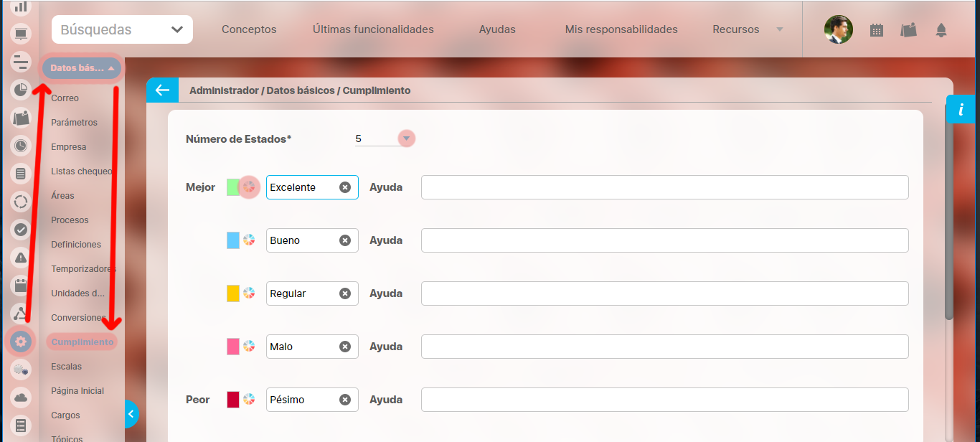Click the notifications bell icon
Image resolution: width=980 pixels, height=442 pixels.
click(941, 30)
